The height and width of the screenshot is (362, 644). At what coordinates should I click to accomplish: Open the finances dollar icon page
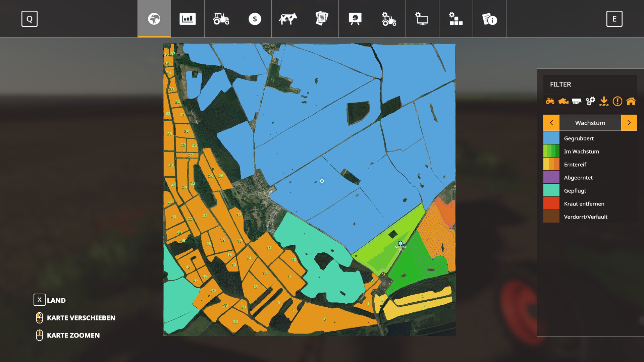[255, 19]
